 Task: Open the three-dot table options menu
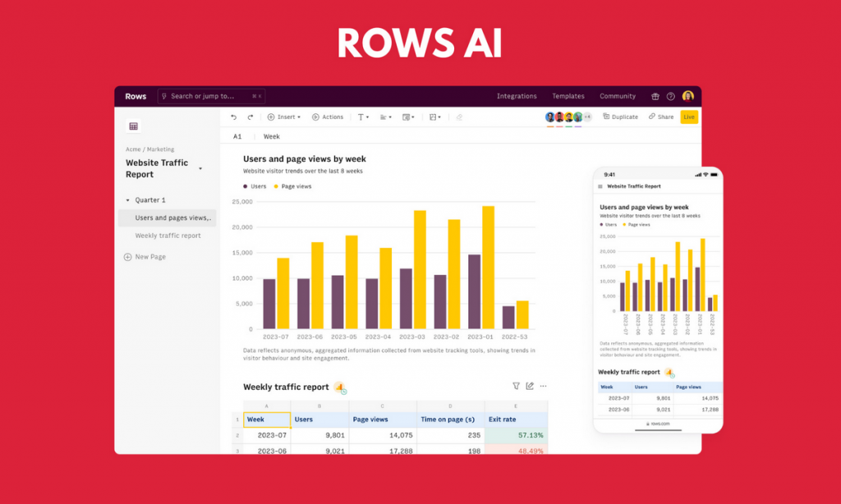(543, 386)
